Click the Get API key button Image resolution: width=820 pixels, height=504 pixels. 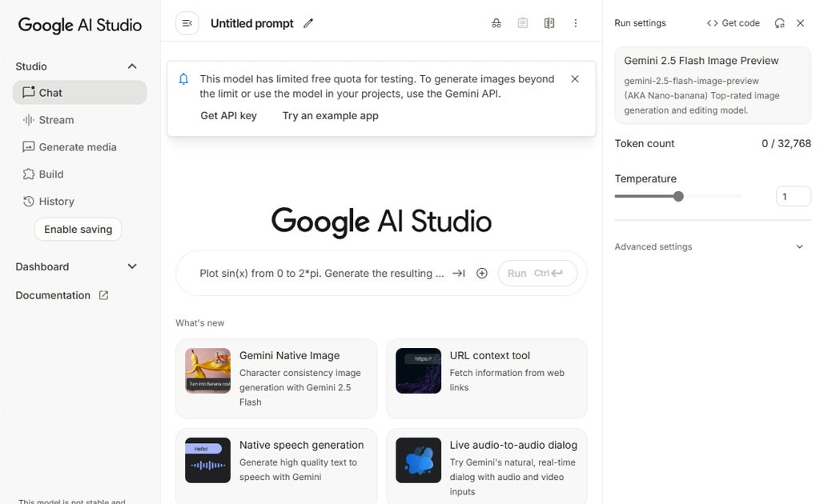(x=228, y=115)
